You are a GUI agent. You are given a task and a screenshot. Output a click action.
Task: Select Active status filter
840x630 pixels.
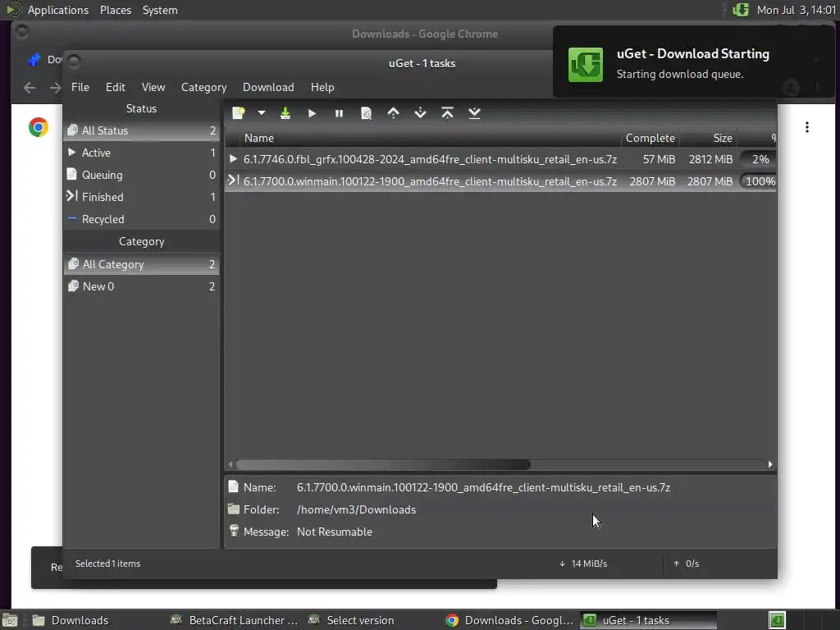pos(141,153)
